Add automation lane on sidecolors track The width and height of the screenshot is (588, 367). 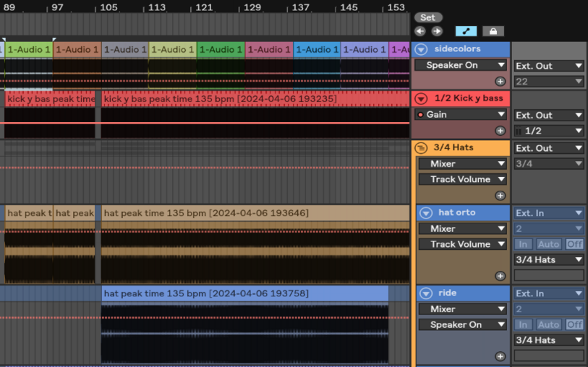click(x=500, y=82)
